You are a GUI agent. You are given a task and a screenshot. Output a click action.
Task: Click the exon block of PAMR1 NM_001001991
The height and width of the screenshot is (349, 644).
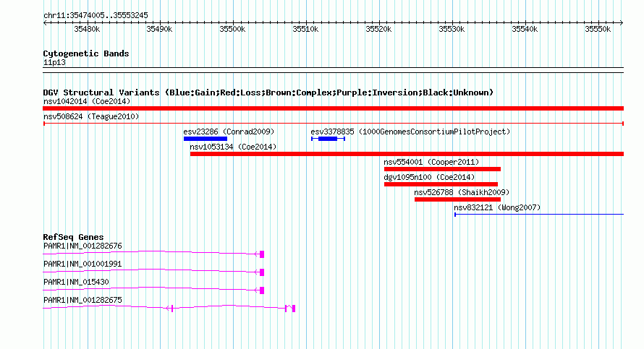point(262,272)
